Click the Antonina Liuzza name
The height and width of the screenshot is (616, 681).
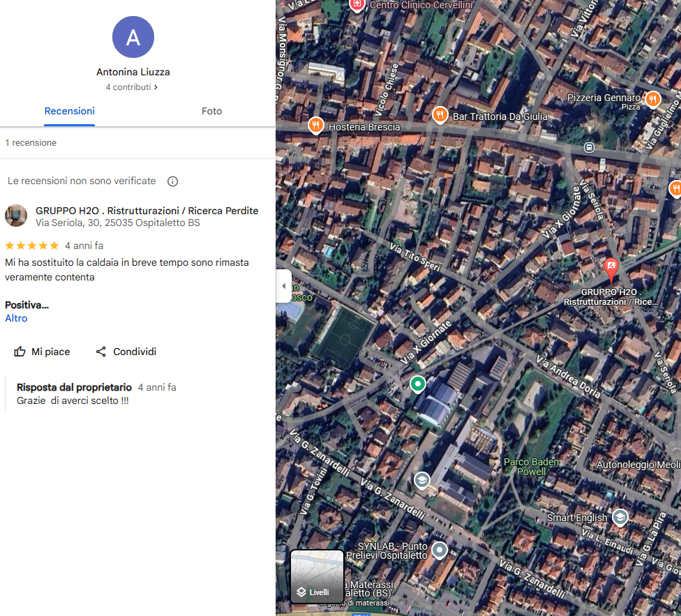click(x=133, y=72)
